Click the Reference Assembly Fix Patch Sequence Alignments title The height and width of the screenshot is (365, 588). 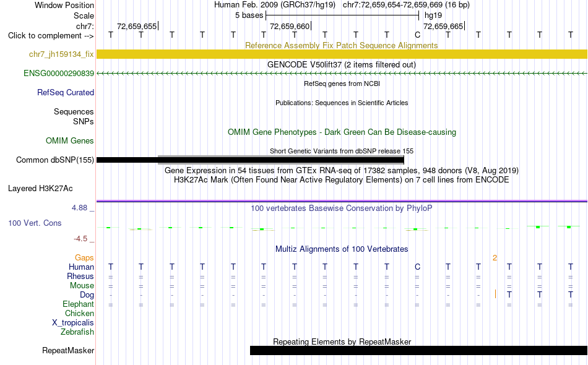[341, 45]
